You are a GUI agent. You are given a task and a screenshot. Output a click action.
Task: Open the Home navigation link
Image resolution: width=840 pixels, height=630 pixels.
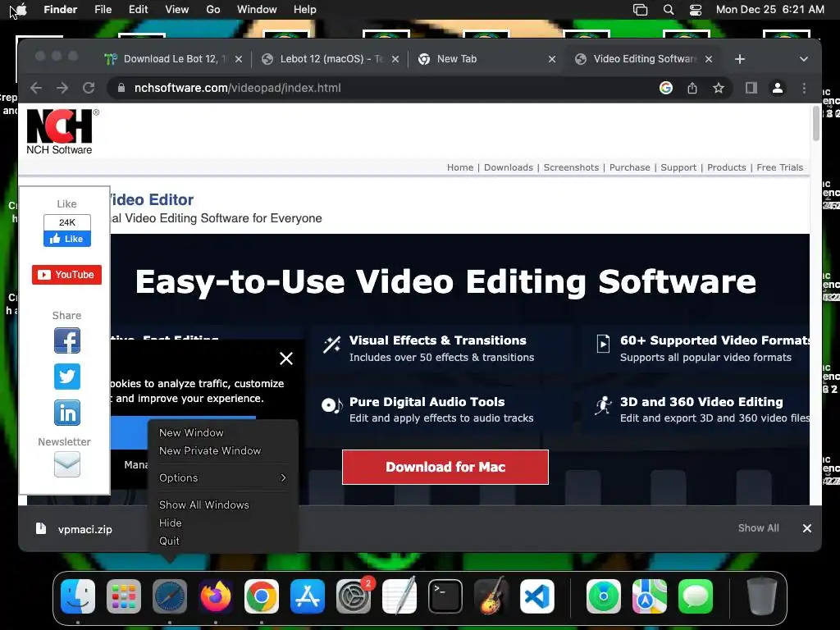click(460, 167)
